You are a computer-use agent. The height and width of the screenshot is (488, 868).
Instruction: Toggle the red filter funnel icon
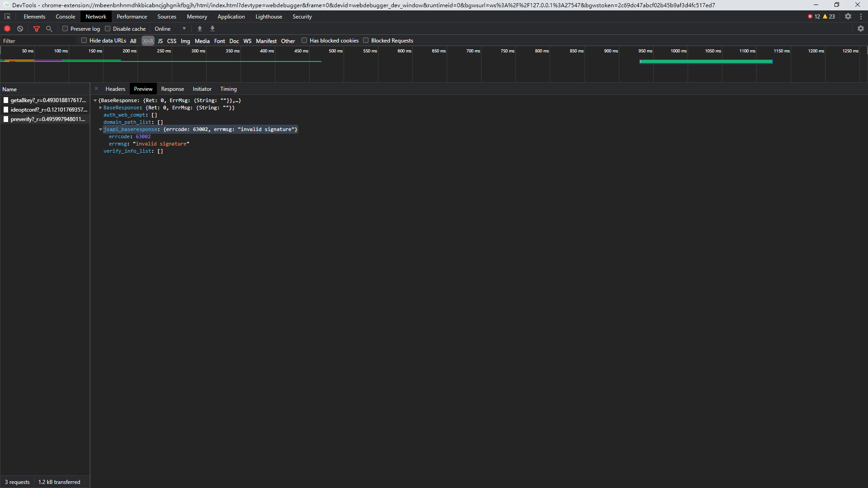[37, 28]
